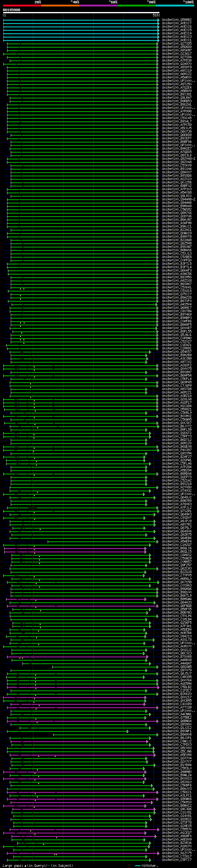Select hit UniRef100_A7PD38
Viewport: 197px width, 868px height.
coord(177,61)
